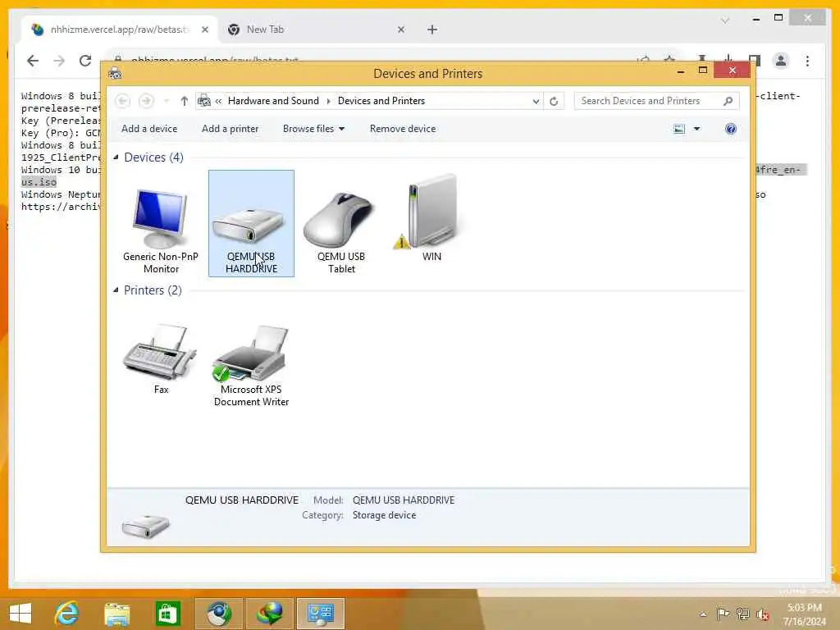Open the Browse files dropdown
The height and width of the screenshot is (630, 840).
point(313,129)
